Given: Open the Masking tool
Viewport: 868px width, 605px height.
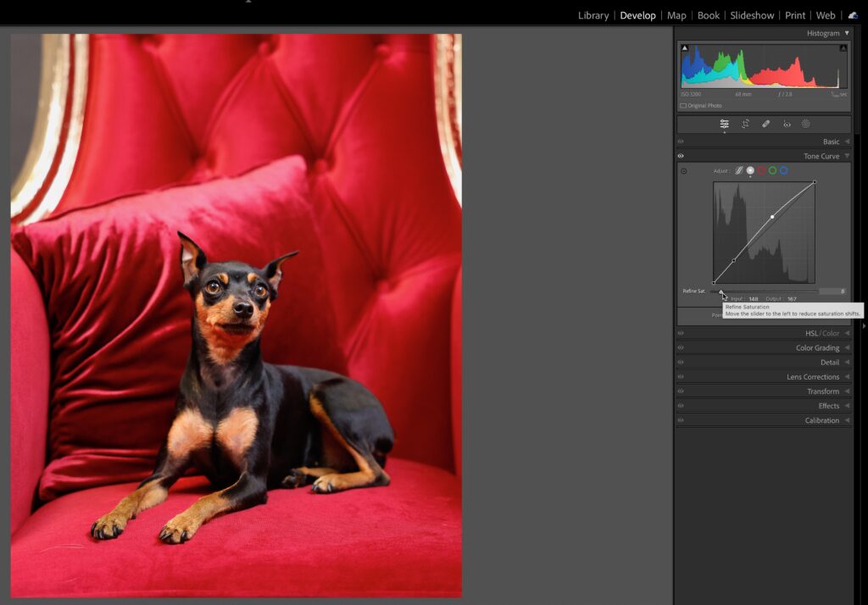Looking at the screenshot, I should (x=806, y=124).
